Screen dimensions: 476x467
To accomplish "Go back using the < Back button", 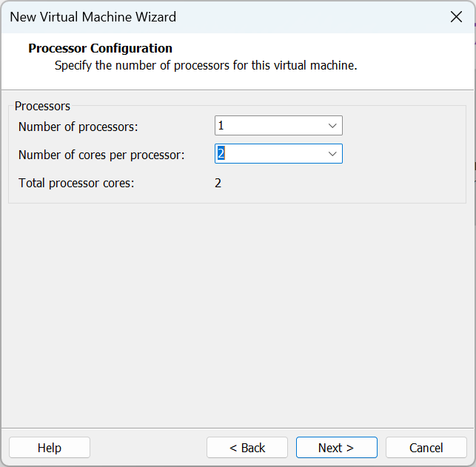I will pos(247,448).
